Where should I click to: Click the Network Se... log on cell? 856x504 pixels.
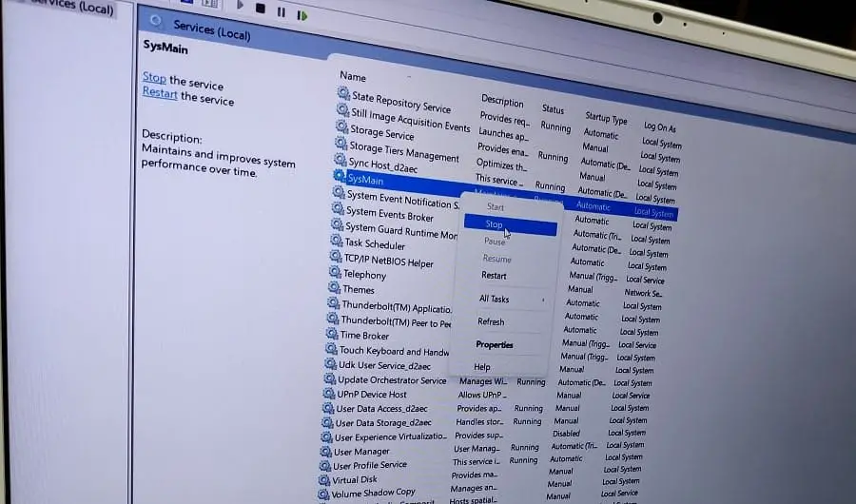[x=643, y=293]
